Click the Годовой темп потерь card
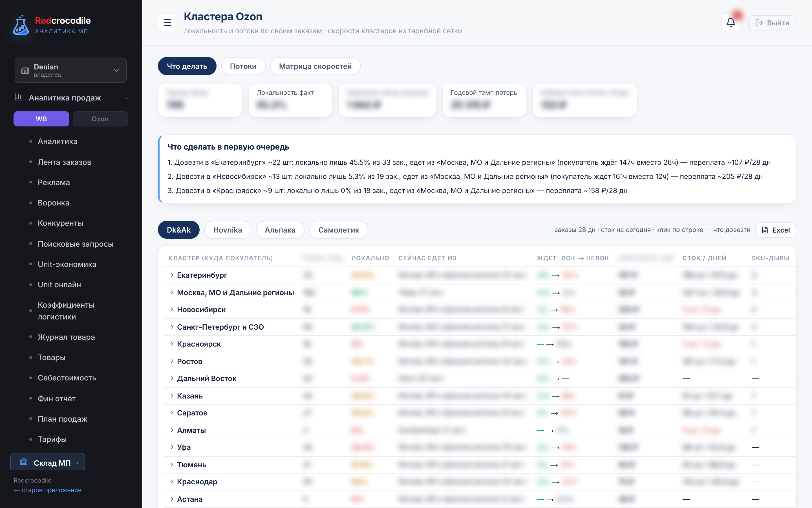Image resolution: width=812 pixels, height=508 pixels. click(x=484, y=100)
